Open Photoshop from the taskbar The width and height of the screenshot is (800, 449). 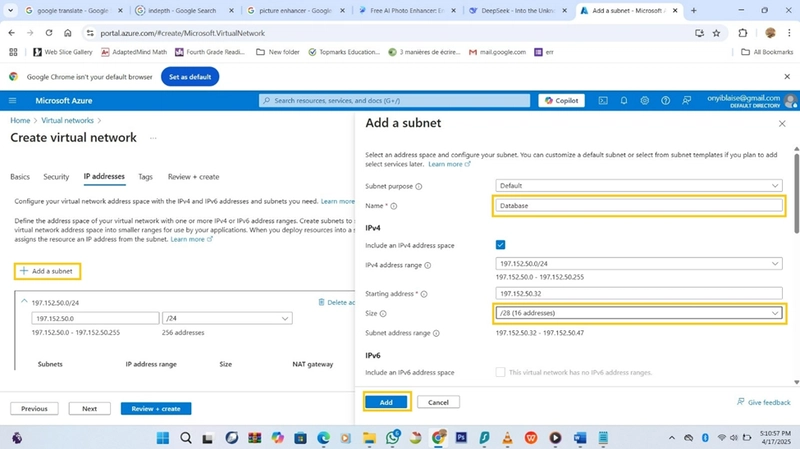[461, 437]
